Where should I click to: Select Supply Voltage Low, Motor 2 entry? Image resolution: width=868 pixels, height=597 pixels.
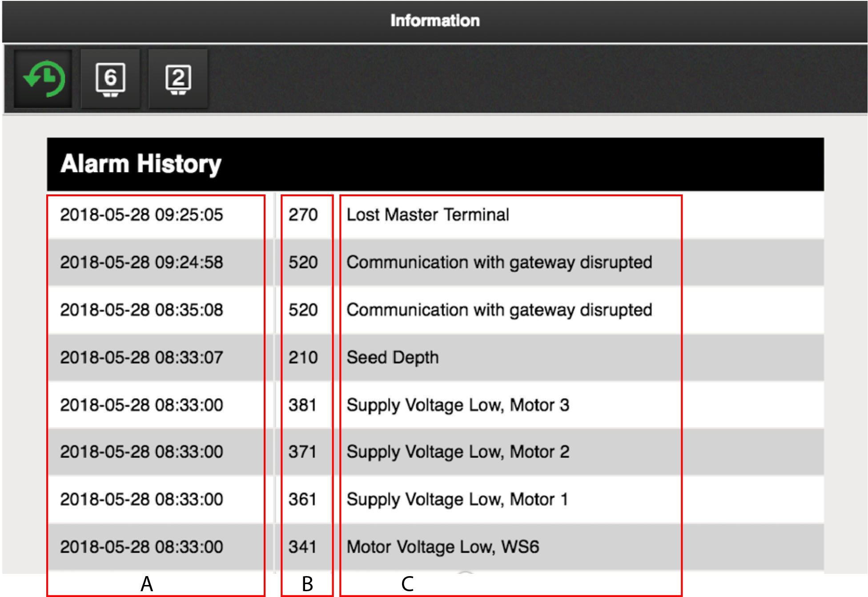click(458, 452)
